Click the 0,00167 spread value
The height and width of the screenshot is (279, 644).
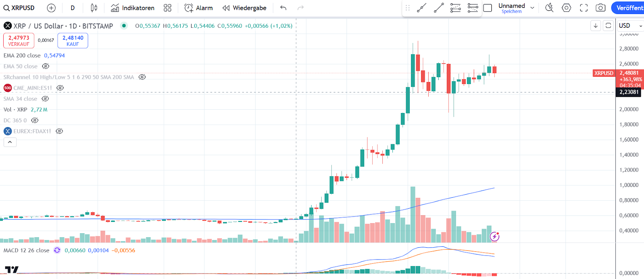(46, 40)
